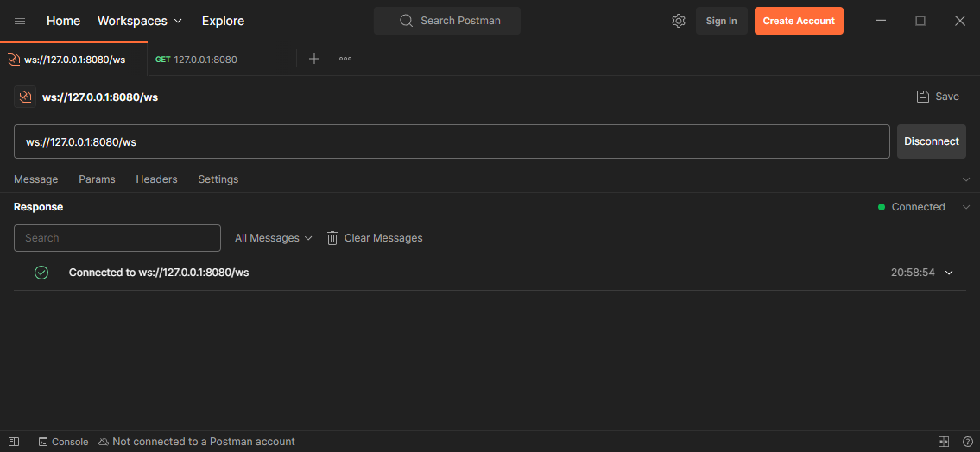
Task: Click the Search Postman box
Action: pos(447,21)
